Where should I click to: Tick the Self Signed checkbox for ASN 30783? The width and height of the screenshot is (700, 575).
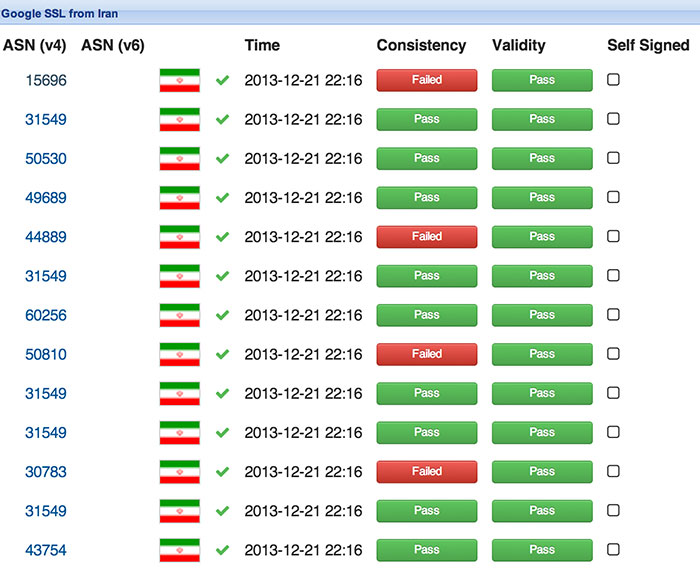coord(613,471)
